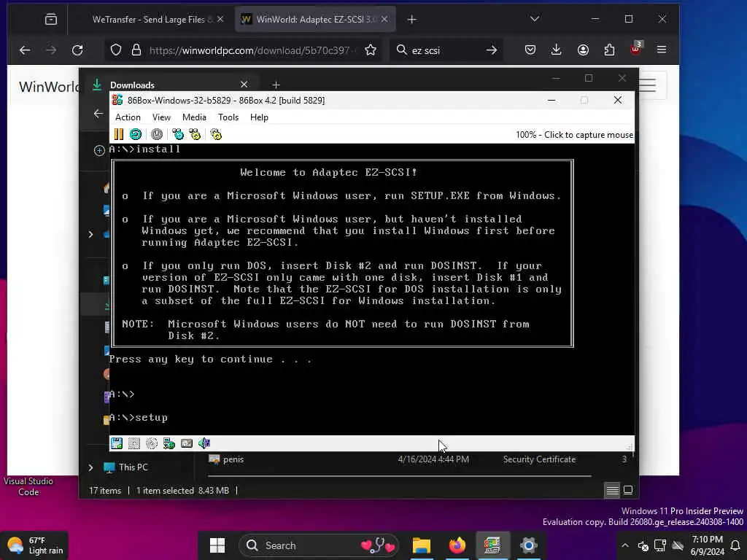Open Windows Start menu

pyautogui.click(x=217, y=545)
